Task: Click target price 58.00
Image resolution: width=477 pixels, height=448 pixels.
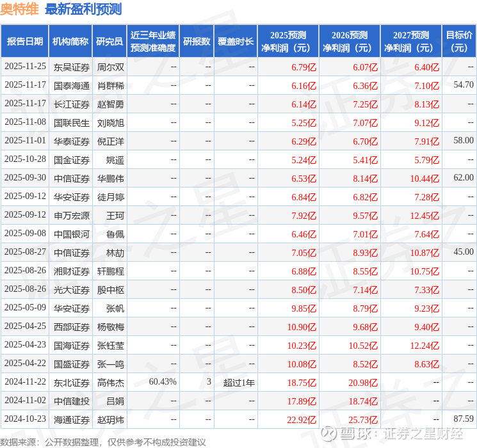Action: 464,141
